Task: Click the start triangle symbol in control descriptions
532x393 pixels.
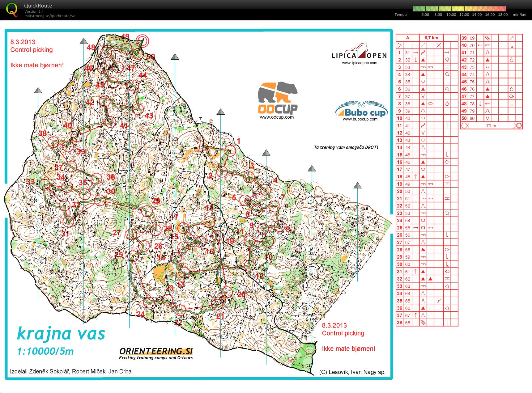Action: click(400, 45)
